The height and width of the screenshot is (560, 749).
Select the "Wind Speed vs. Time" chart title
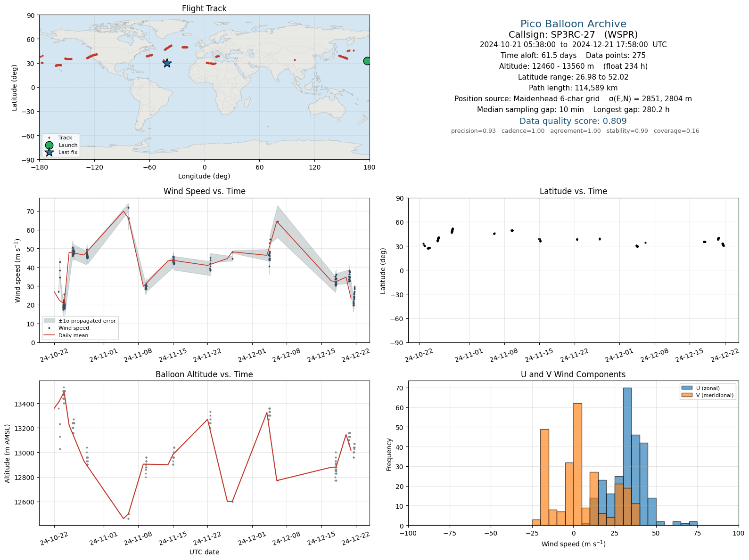204,191
